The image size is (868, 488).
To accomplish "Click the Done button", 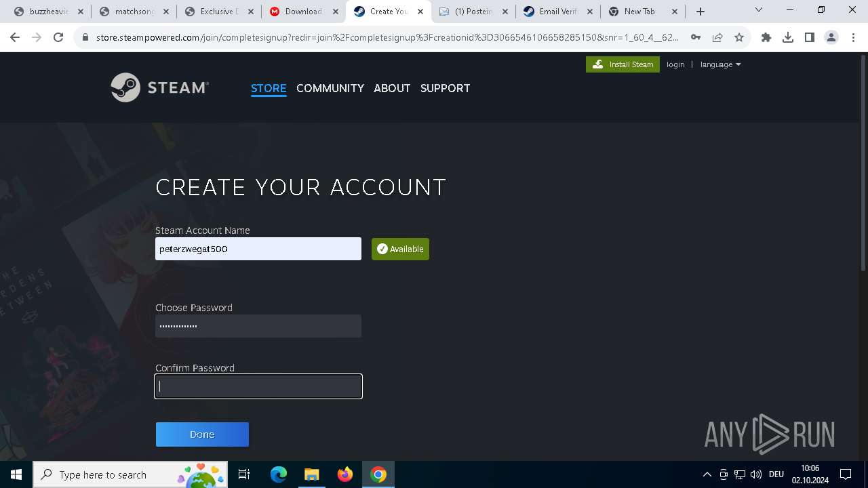I will pyautogui.click(x=202, y=434).
